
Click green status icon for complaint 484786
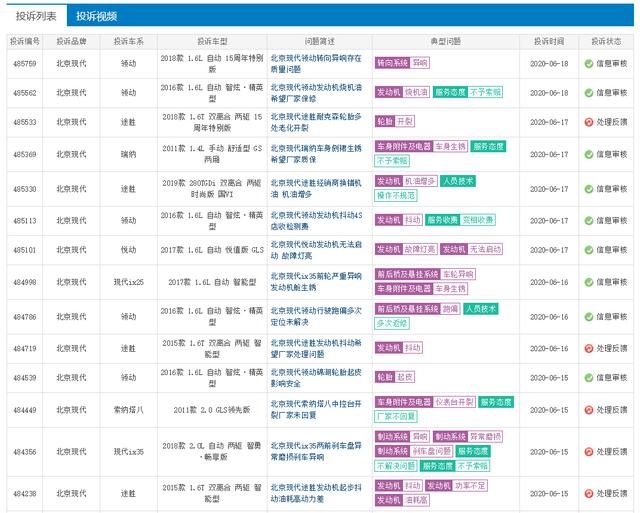(589, 317)
